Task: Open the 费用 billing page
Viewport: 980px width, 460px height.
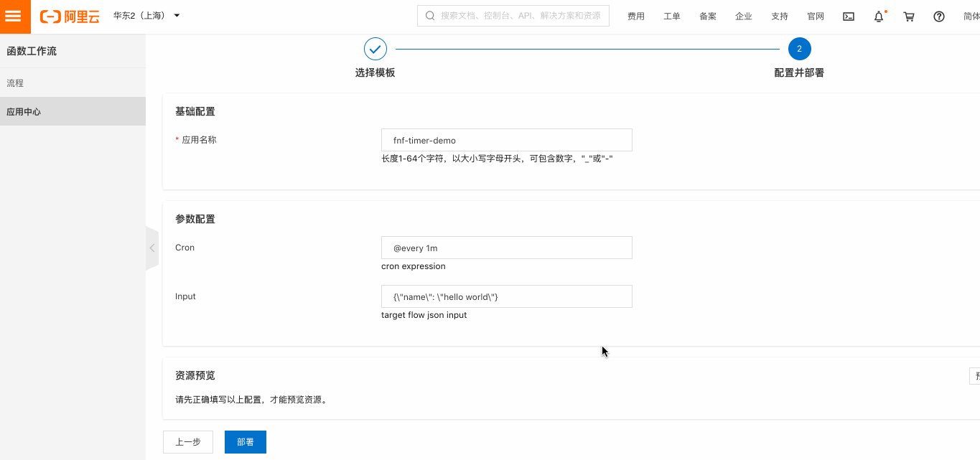Action: point(635,16)
